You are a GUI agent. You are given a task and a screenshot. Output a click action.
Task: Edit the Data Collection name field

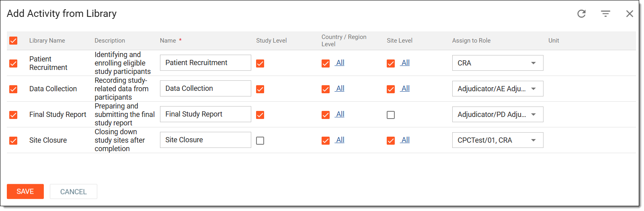[x=205, y=88]
